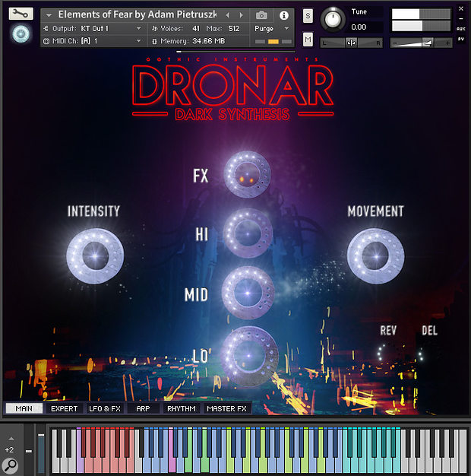The height and width of the screenshot is (476, 471).
Task: Click the INTENSITY knob
Action: click(95, 256)
